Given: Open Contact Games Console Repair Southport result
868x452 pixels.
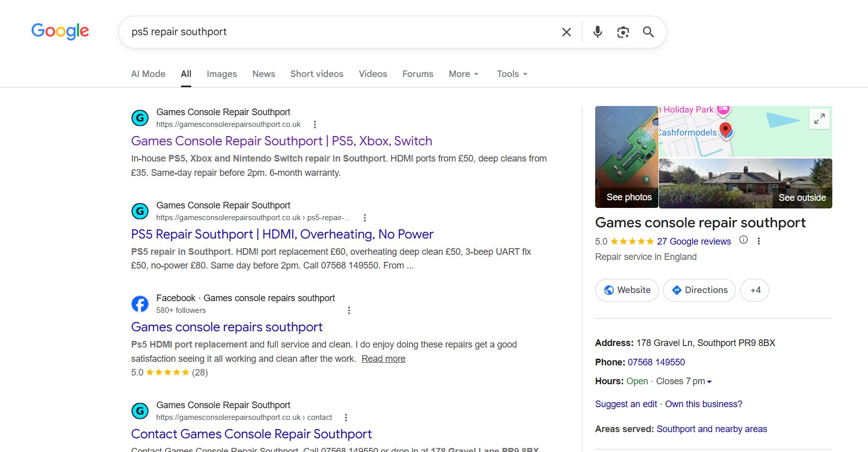Looking at the screenshot, I should coord(251,434).
